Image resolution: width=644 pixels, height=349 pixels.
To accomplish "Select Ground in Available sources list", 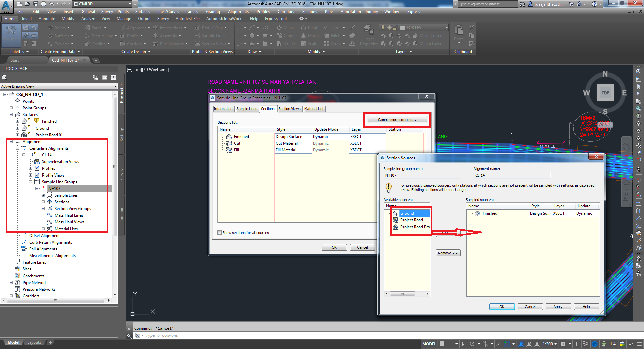I will pyautogui.click(x=407, y=213).
